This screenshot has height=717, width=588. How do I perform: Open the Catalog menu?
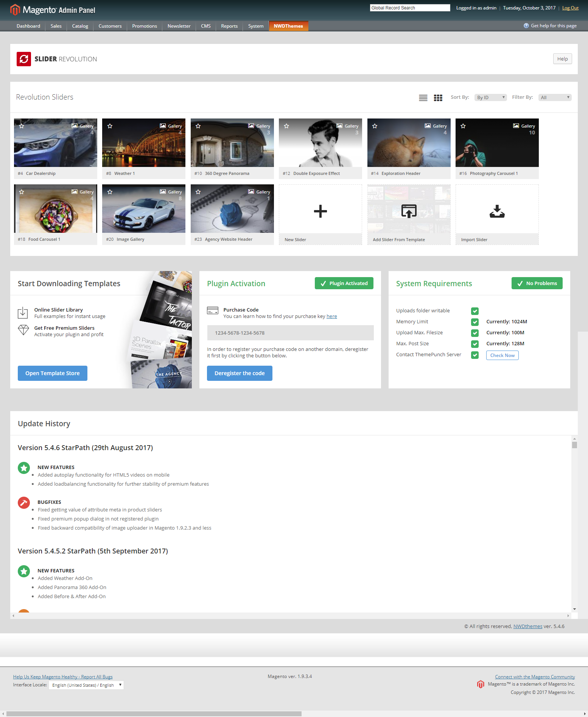(x=80, y=26)
